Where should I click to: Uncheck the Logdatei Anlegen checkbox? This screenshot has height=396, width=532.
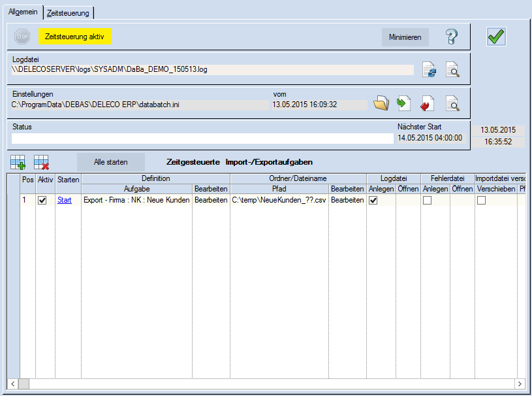373,201
